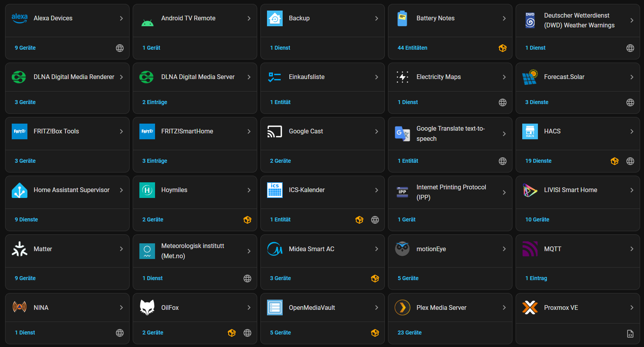644x347 pixels.
Task: Click the Matter logo icon
Action: (x=20, y=249)
